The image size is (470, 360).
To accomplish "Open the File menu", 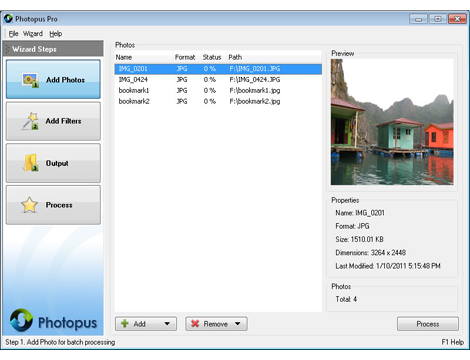I will point(13,34).
